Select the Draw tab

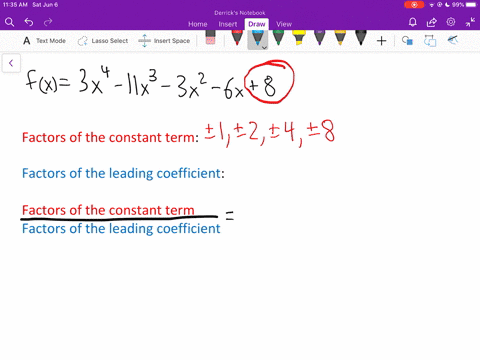257,24
